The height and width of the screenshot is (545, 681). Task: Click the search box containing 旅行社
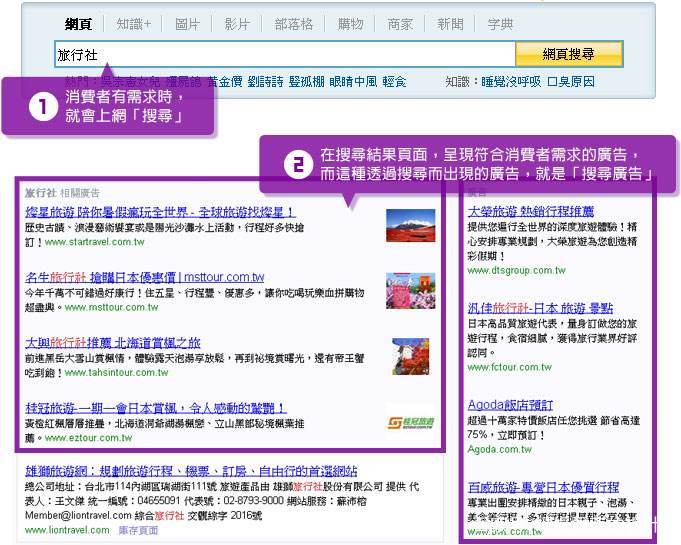point(285,54)
